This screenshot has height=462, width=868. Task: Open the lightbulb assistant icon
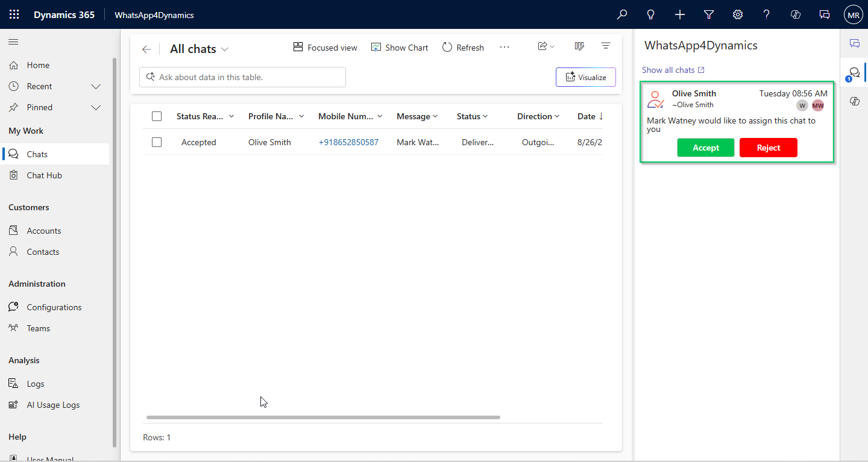651,14
